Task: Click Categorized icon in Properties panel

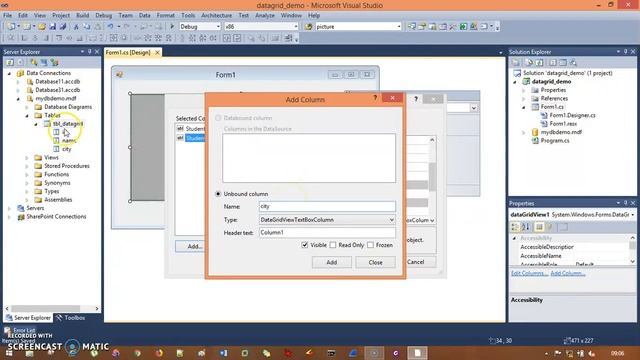Action: 515,227
